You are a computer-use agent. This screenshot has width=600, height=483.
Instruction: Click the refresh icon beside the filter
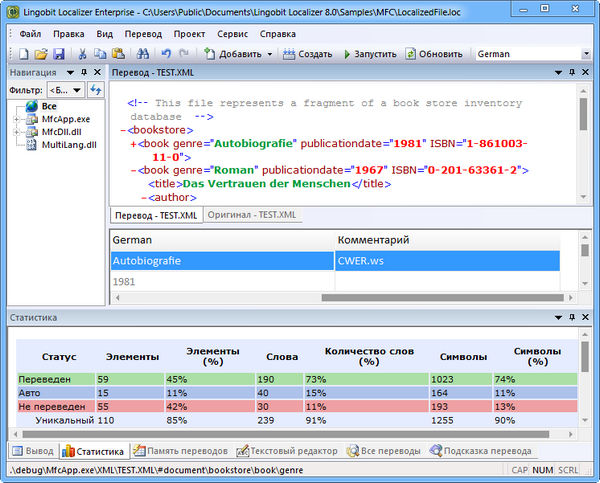click(x=96, y=90)
